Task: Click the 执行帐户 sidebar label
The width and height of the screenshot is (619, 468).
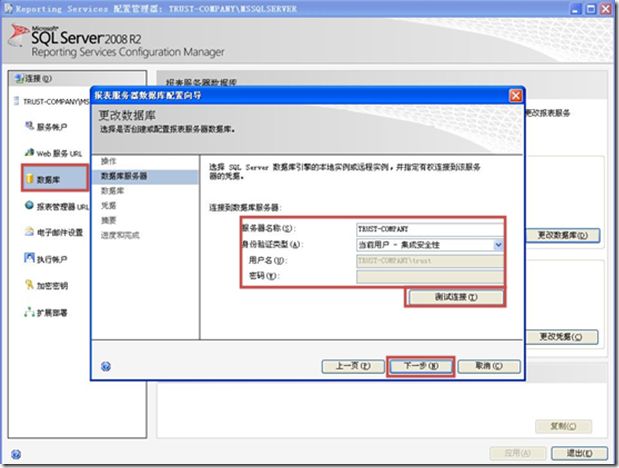Action: coord(52,259)
